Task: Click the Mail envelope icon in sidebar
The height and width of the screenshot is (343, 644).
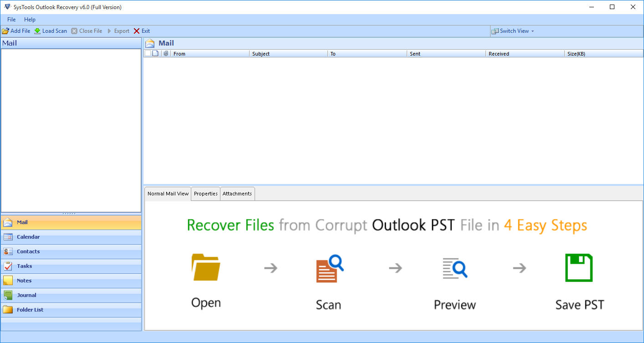Action: [8, 223]
